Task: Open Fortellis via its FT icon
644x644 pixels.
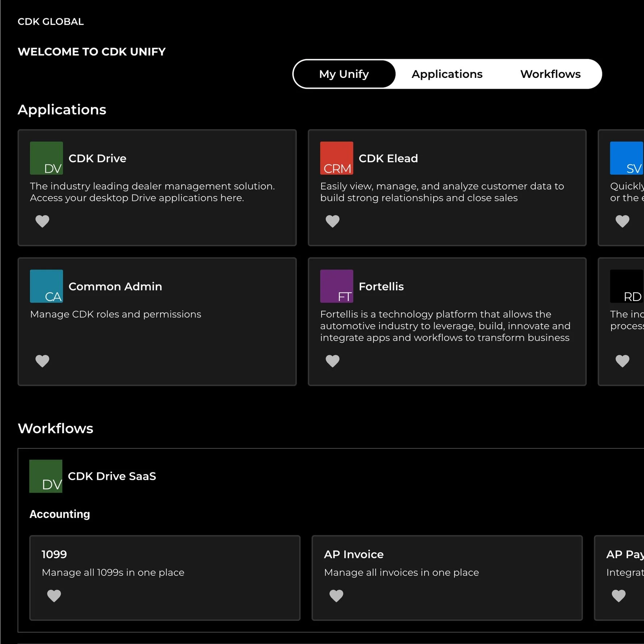Action: point(336,286)
